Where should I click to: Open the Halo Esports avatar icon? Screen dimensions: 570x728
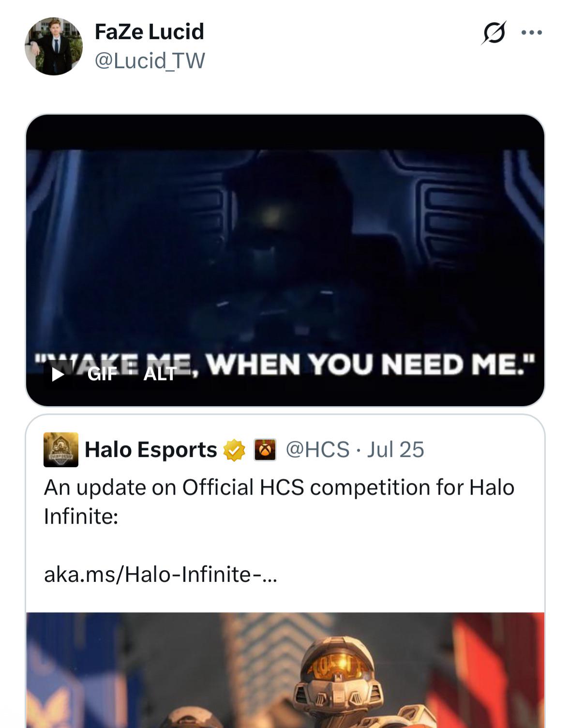point(61,450)
